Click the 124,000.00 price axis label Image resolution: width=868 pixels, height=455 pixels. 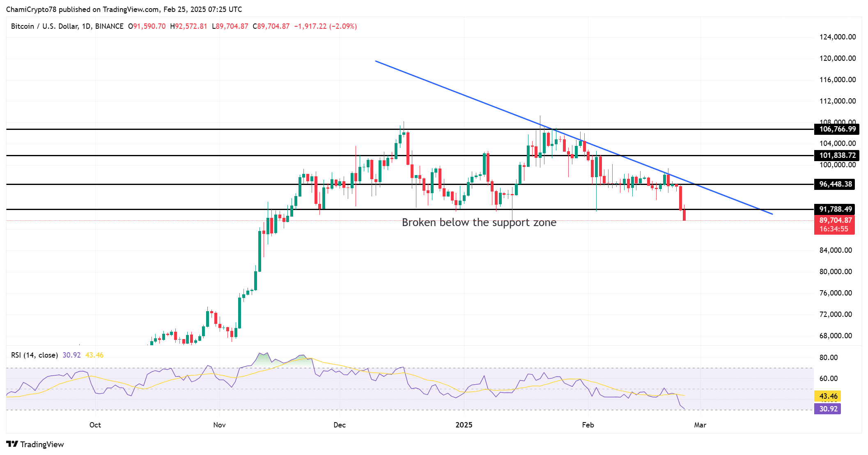(838, 37)
